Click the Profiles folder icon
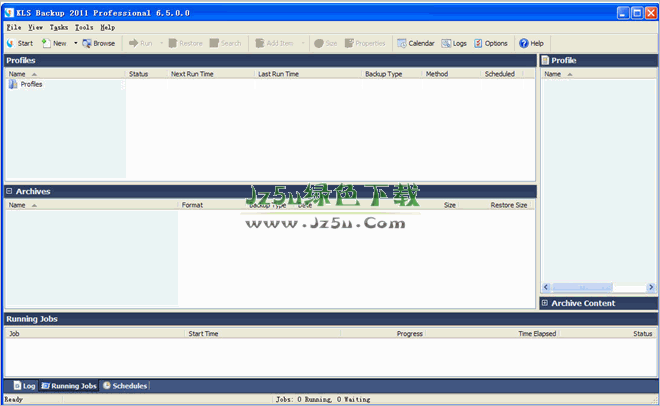The image size is (660, 406). (x=13, y=84)
